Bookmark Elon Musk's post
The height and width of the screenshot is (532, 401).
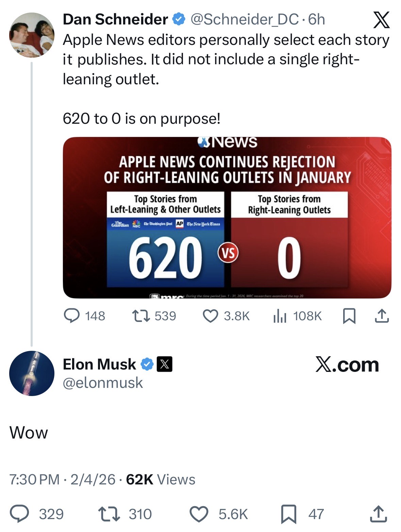(288, 514)
